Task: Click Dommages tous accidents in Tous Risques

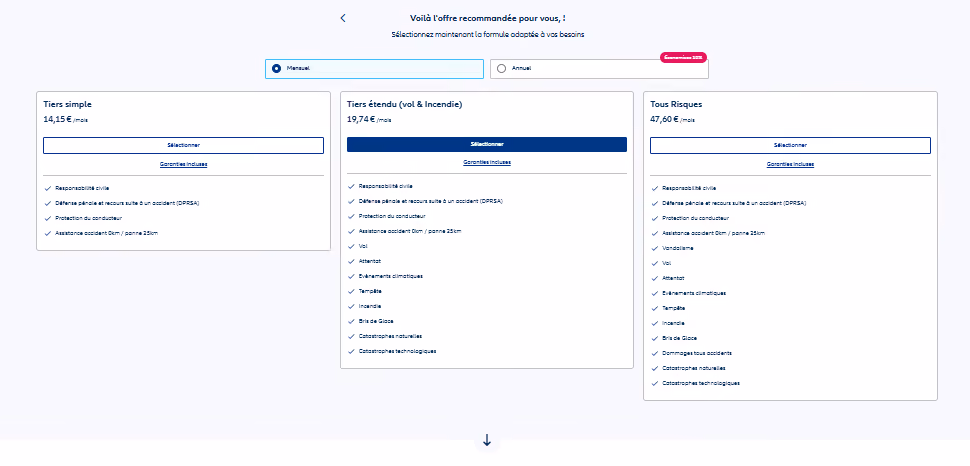Action: coord(697,353)
